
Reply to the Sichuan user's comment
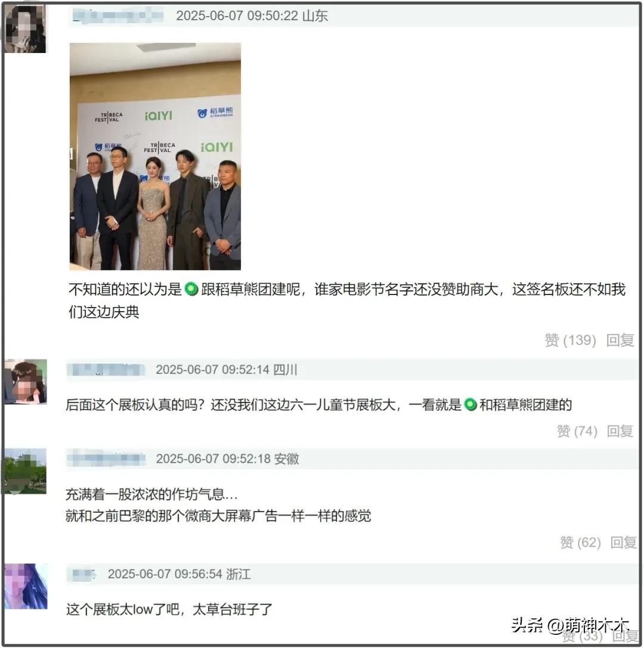pos(620,431)
